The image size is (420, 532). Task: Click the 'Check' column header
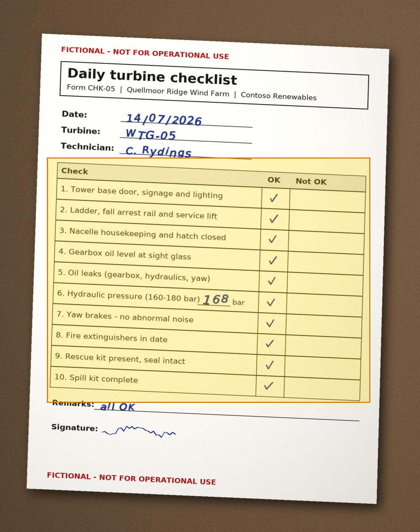tap(75, 171)
